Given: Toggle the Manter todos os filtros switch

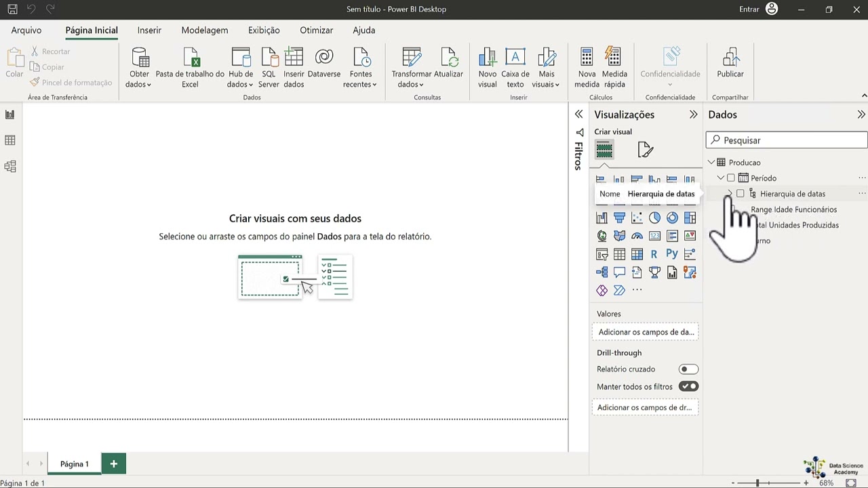Looking at the screenshot, I should 688,386.
